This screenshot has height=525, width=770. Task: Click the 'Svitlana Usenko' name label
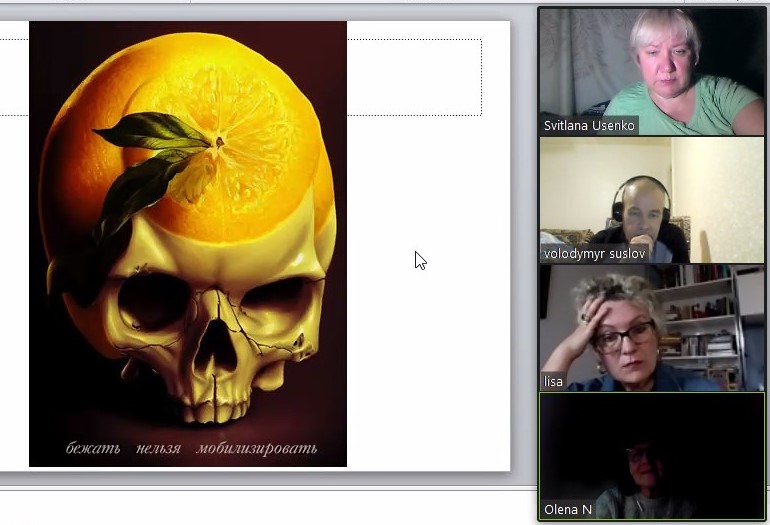click(589, 126)
